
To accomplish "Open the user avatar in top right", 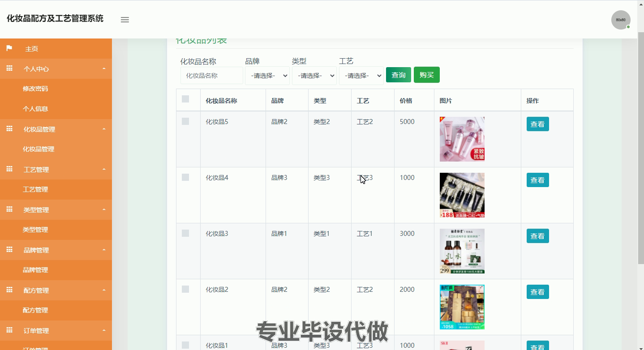I will point(621,20).
